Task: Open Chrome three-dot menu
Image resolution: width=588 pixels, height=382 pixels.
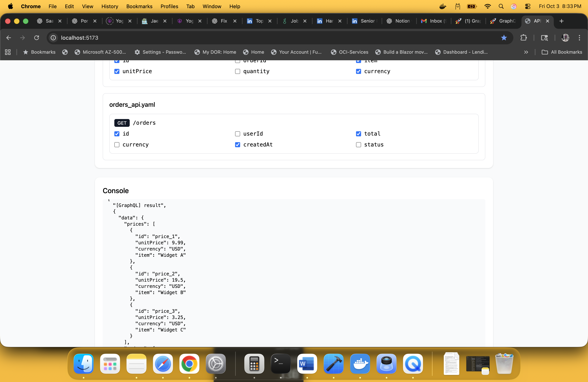Action: (x=579, y=38)
